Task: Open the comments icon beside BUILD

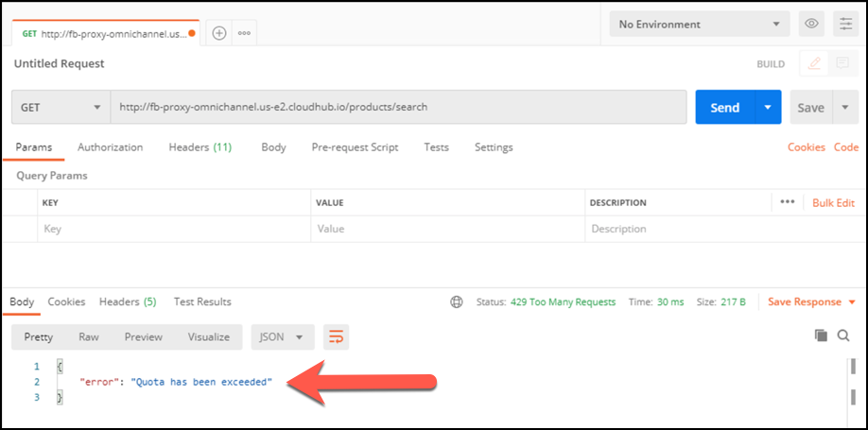Action: point(842,63)
